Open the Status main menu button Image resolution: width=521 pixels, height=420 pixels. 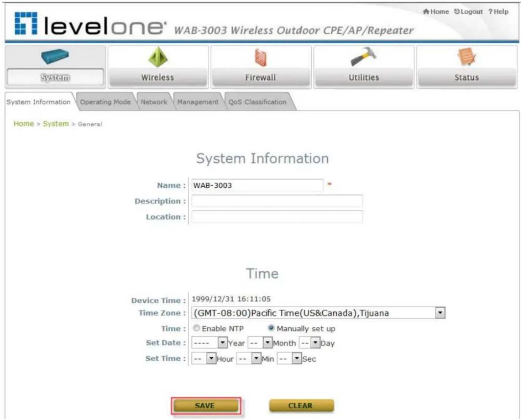tap(467, 77)
